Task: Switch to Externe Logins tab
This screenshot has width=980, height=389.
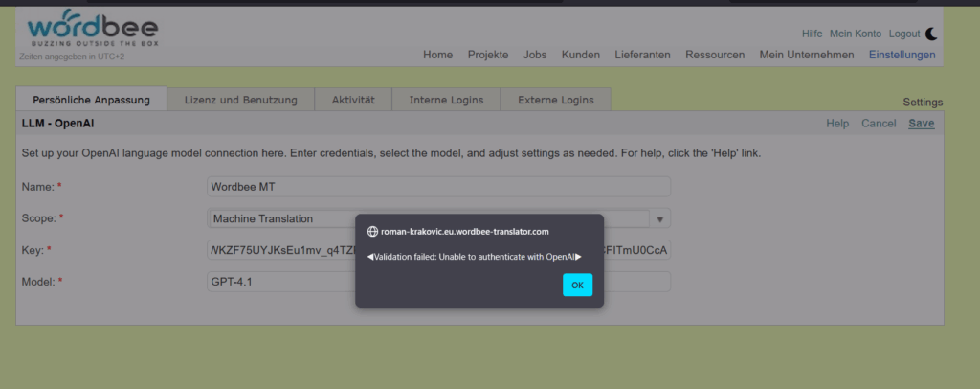Action: (556, 100)
